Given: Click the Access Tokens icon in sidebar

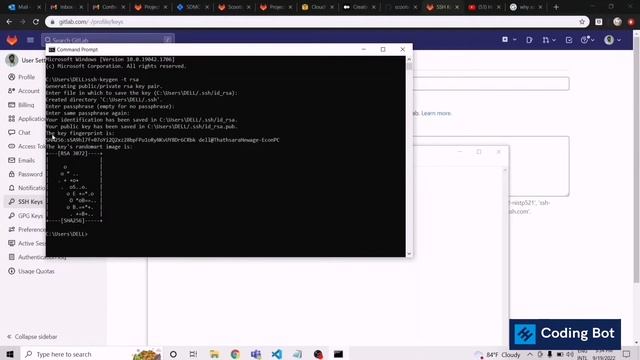Looking at the screenshot, I should tap(11, 146).
